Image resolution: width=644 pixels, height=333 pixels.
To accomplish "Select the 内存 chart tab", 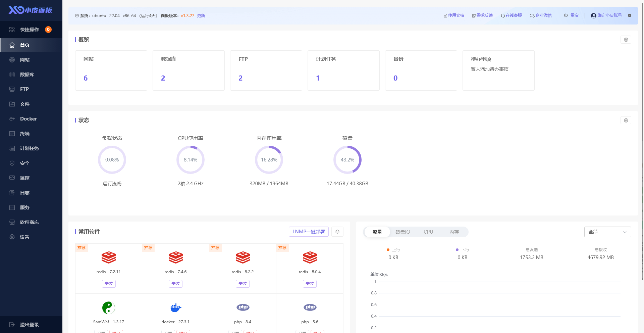I will tap(454, 232).
